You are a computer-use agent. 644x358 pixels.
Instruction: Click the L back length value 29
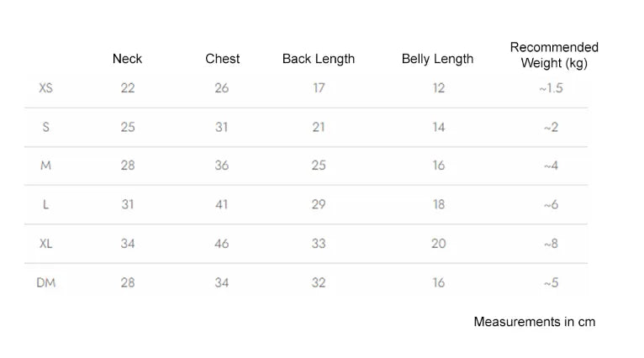pos(319,204)
